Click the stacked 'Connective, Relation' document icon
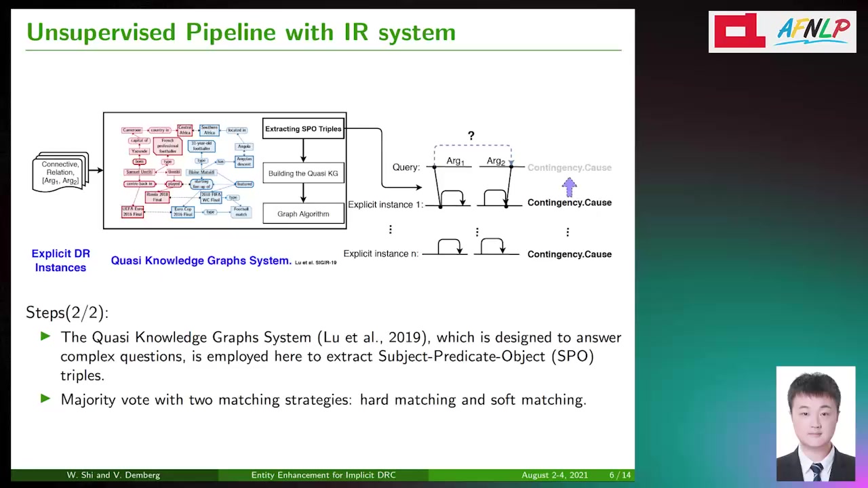The image size is (868, 488). [60, 171]
